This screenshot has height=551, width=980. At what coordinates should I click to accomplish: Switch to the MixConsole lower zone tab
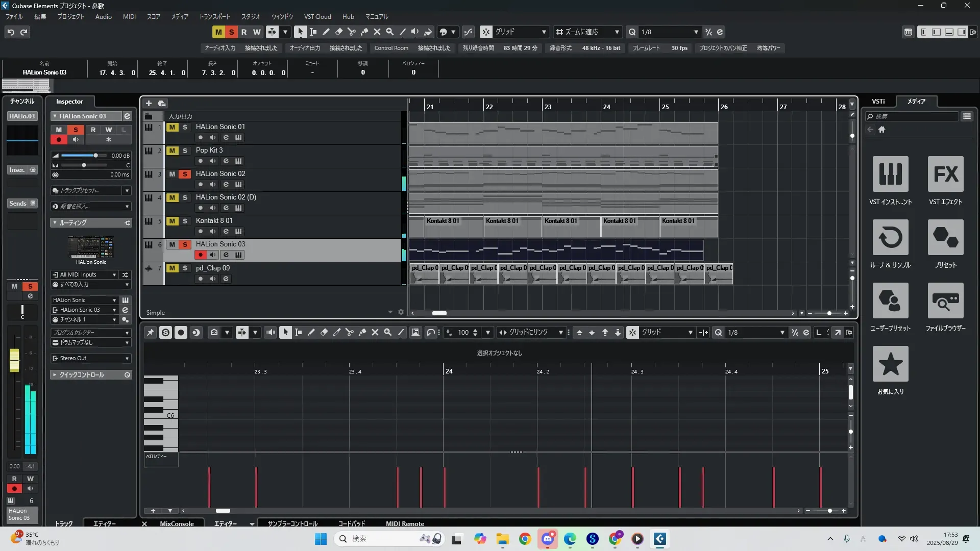pyautogui.click(x=177, y=523)
